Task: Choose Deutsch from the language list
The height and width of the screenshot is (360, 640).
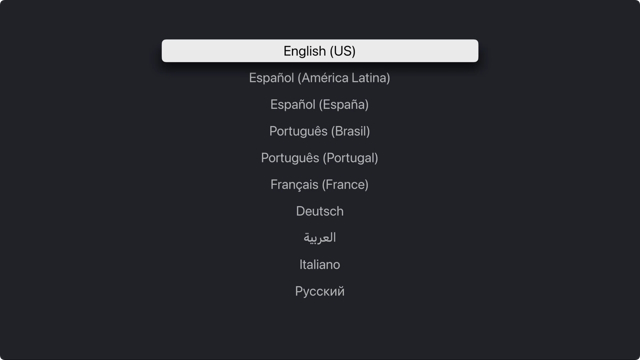Action: point(320,211)
